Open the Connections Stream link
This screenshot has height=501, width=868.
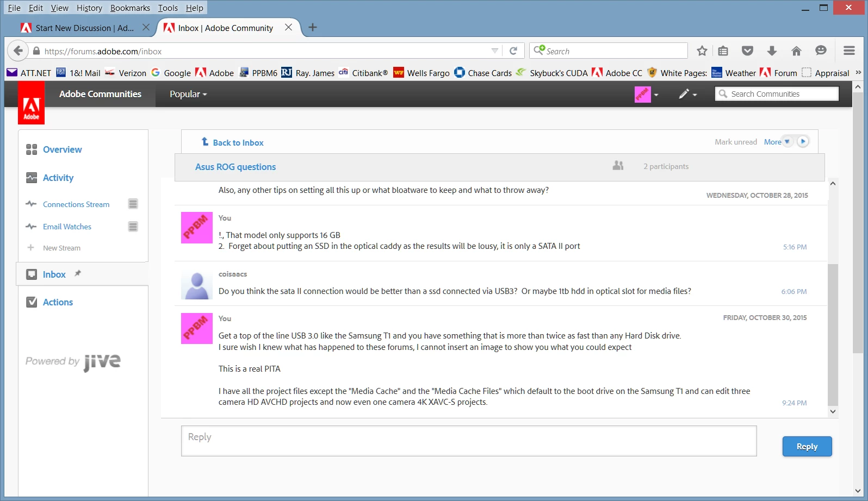pyautogui.click(x=76, y=204)
